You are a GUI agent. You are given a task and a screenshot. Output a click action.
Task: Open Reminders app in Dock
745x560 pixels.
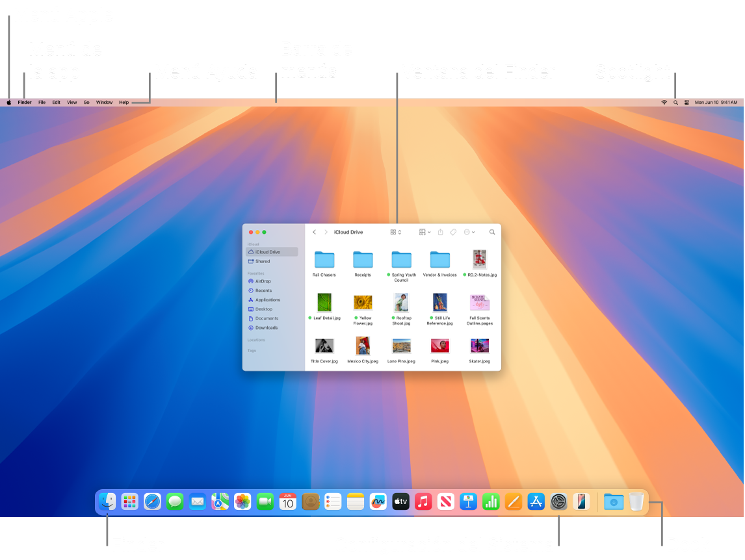pos(333,502)
